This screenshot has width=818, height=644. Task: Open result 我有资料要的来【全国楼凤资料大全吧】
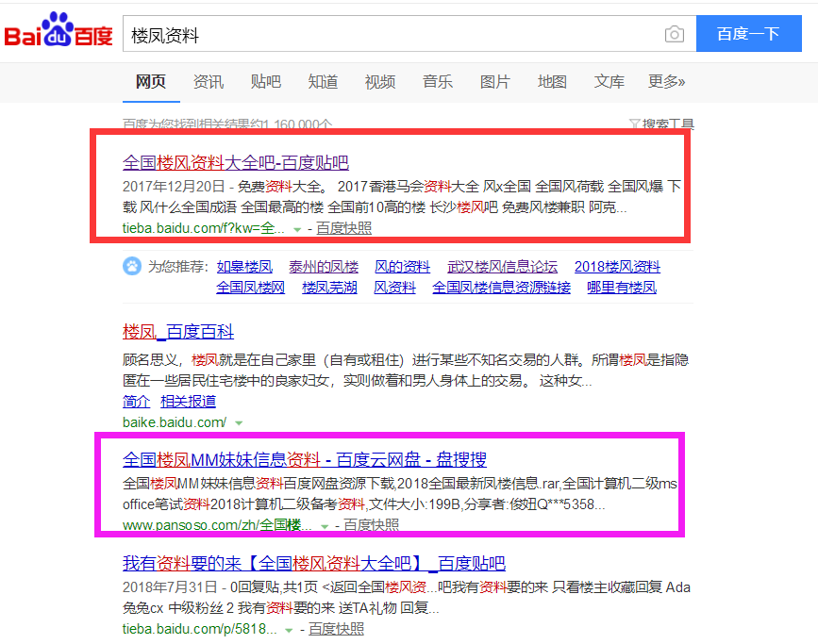click(314, 563)
